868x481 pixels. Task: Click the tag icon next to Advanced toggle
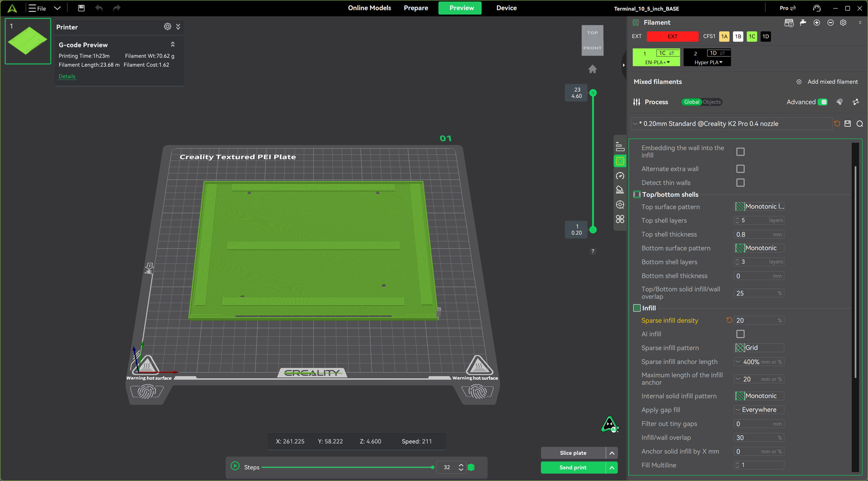840,102
